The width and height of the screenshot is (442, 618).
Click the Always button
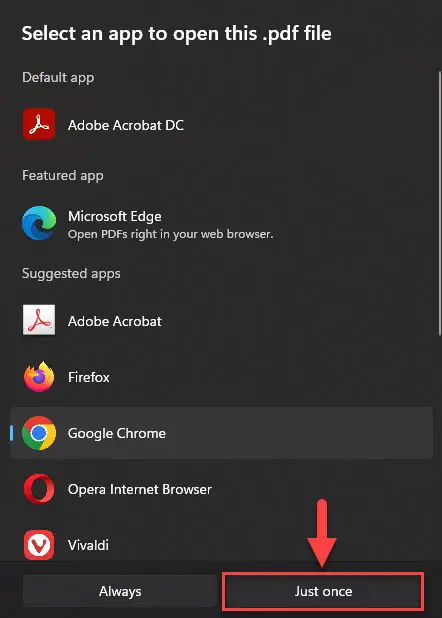(120, 591)
